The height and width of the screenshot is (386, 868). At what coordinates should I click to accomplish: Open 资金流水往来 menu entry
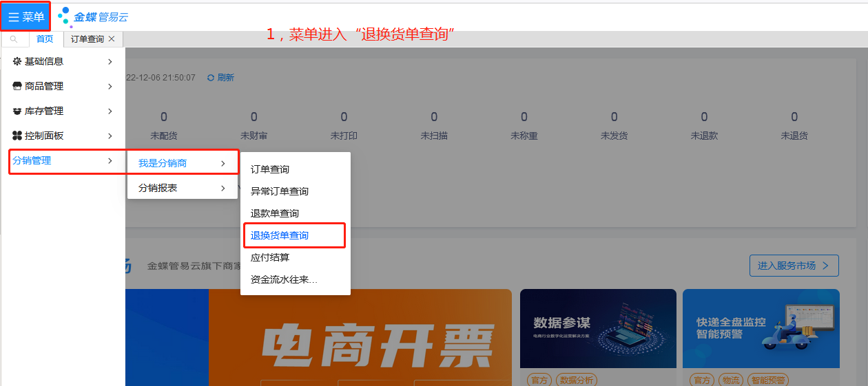tap(284, 279)
